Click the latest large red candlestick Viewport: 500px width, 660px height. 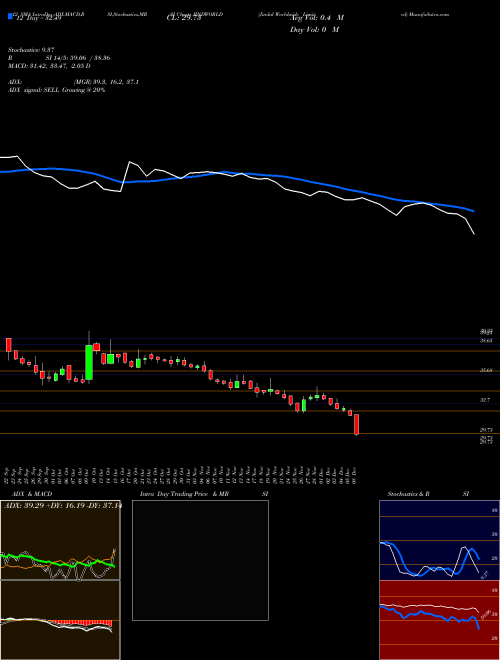(356, 424)
